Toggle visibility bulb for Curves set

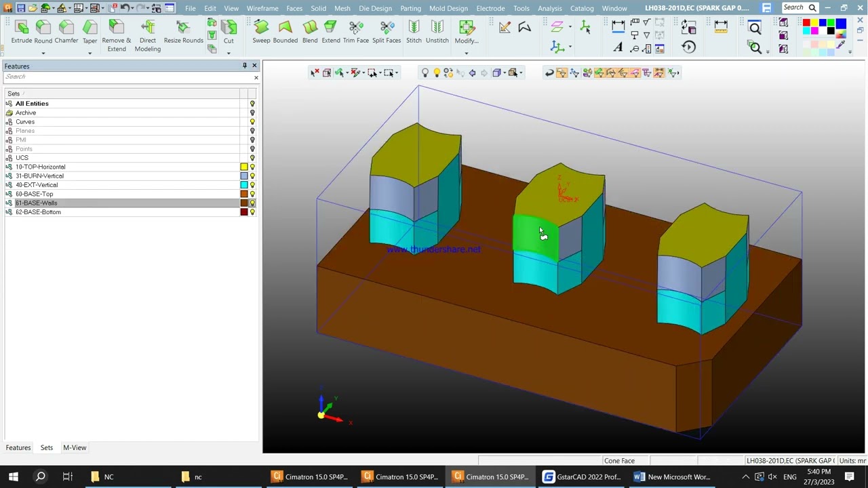point(252,122)
